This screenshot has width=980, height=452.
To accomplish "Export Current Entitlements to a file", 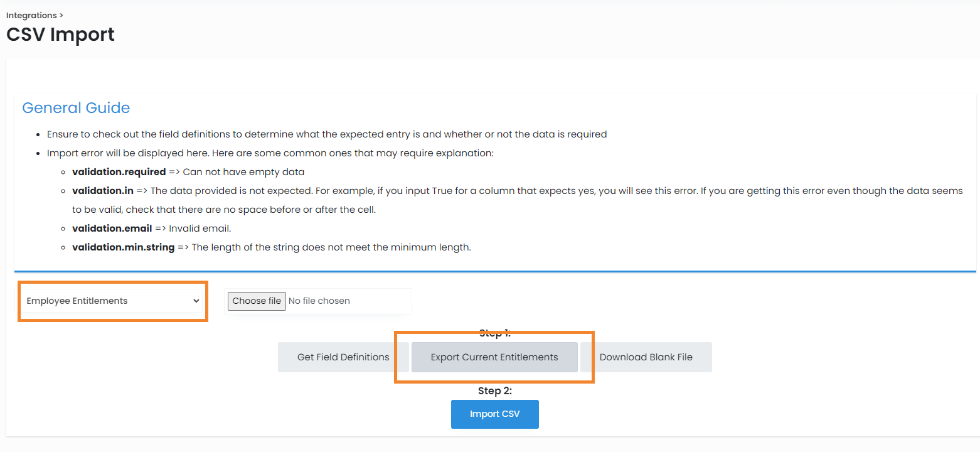I will click(x=494, y=357).
